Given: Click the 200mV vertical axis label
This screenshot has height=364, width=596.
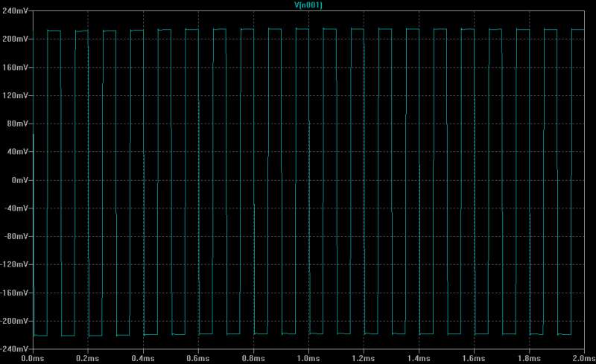Looking at the screenshot, I should (15, 39).
